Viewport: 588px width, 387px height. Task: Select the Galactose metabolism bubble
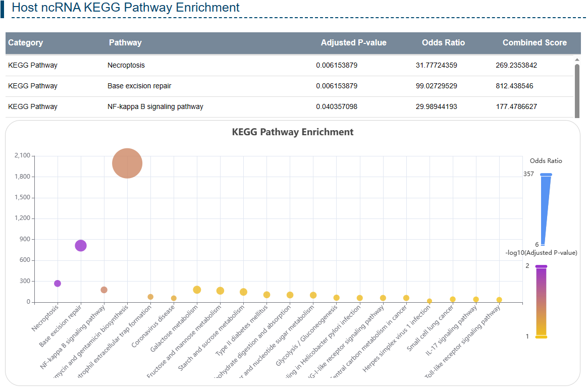coord(197,290)
